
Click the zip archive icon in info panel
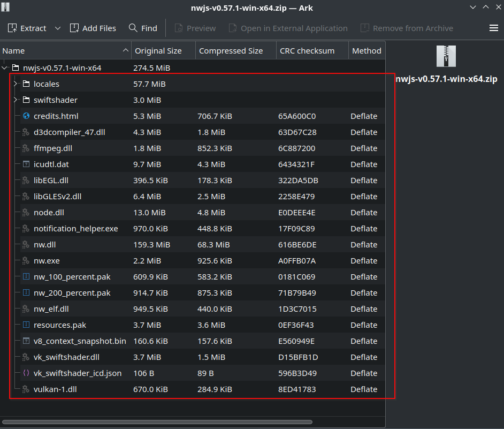pos(446,56)
